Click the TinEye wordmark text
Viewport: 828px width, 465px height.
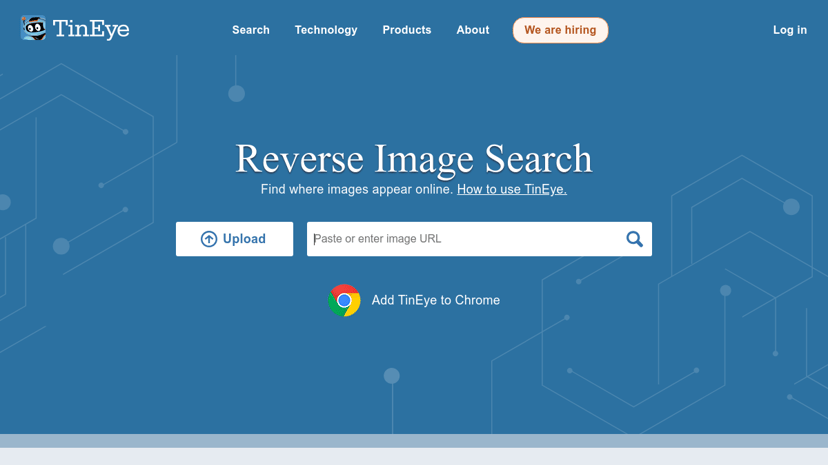click(x=91, y=29)
